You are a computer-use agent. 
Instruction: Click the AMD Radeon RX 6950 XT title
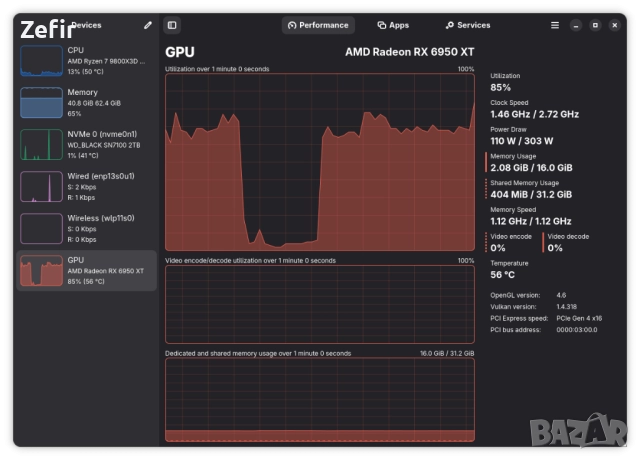click(x=409, y=52)
